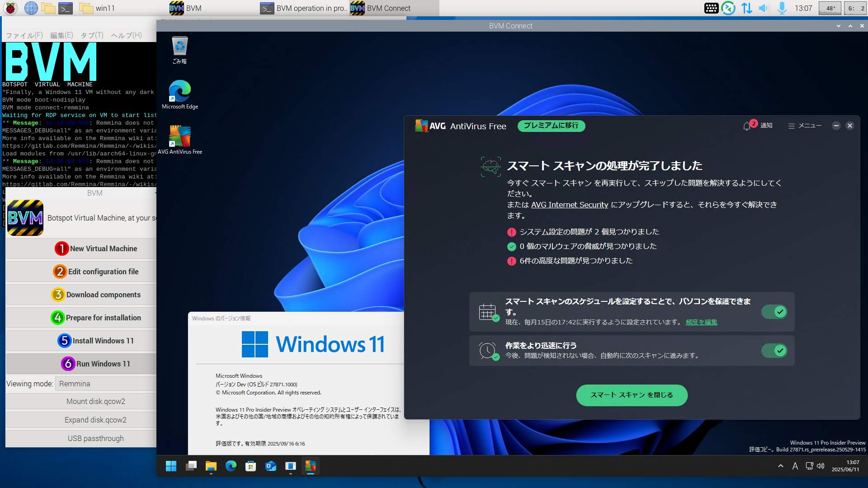Click Expand disk.qcow2 button
The height and width of the screenshot is (488, 868).
point(81,420)
